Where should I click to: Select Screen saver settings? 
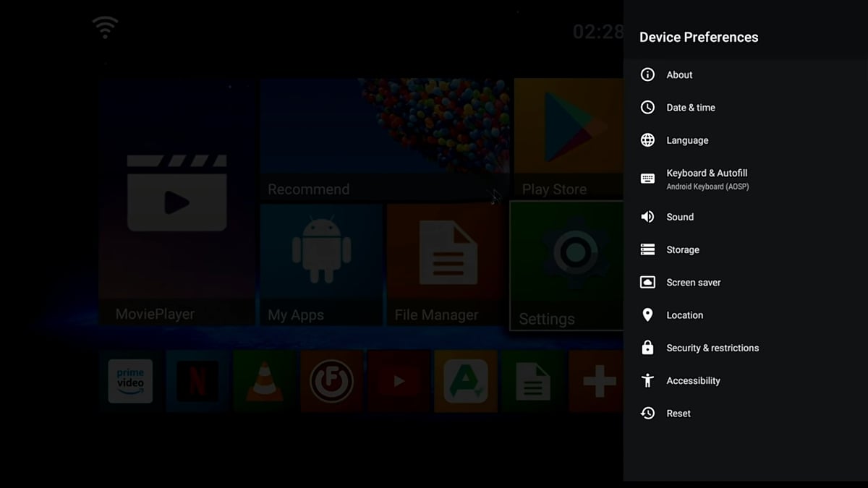pos(746,282)
